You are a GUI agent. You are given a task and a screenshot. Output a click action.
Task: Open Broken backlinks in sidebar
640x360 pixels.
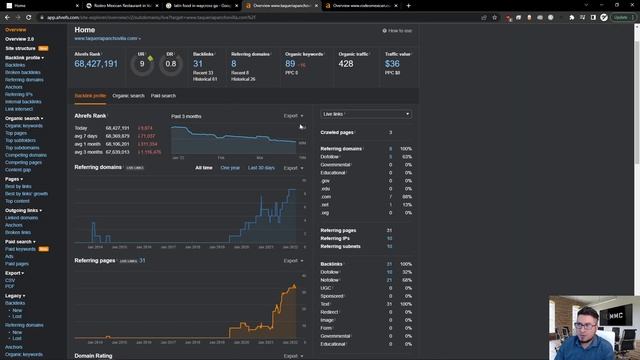point(23,73)
